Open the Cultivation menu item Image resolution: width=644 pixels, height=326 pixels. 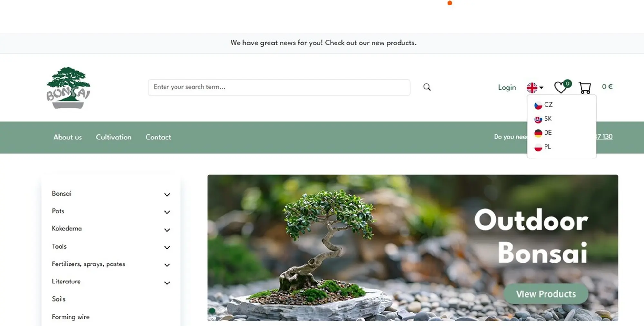tap(114, 137)
